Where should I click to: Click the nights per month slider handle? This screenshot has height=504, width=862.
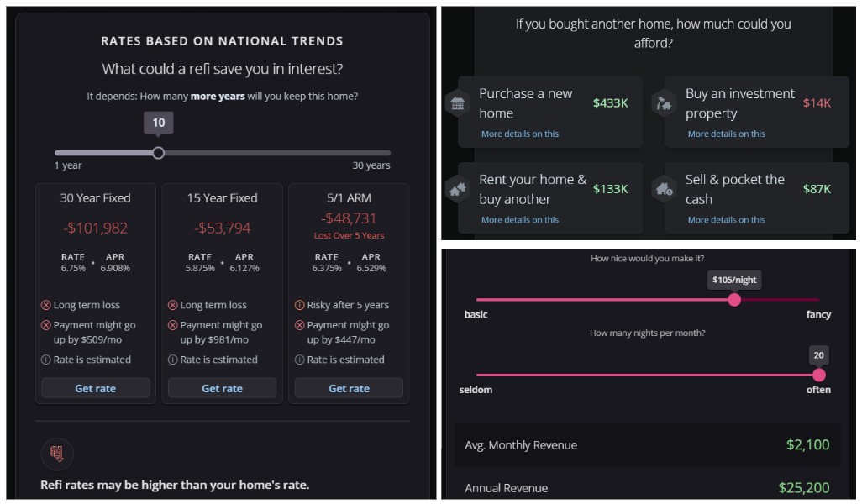[819, 375]
